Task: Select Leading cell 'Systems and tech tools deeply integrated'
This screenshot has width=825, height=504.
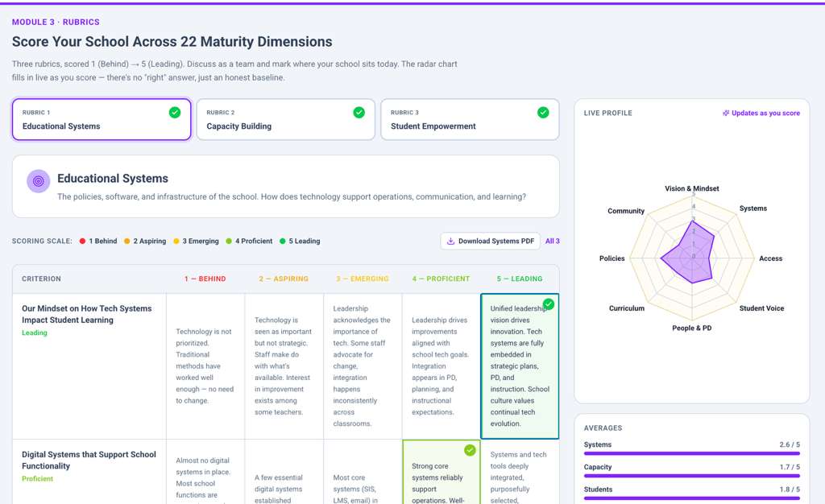Action: tap(520, 472)
